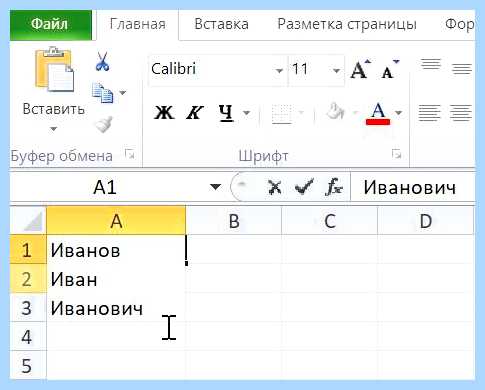Select the Format Painter brush icon
This screenshot has height=390, width=485.
[x=104, y=124]
